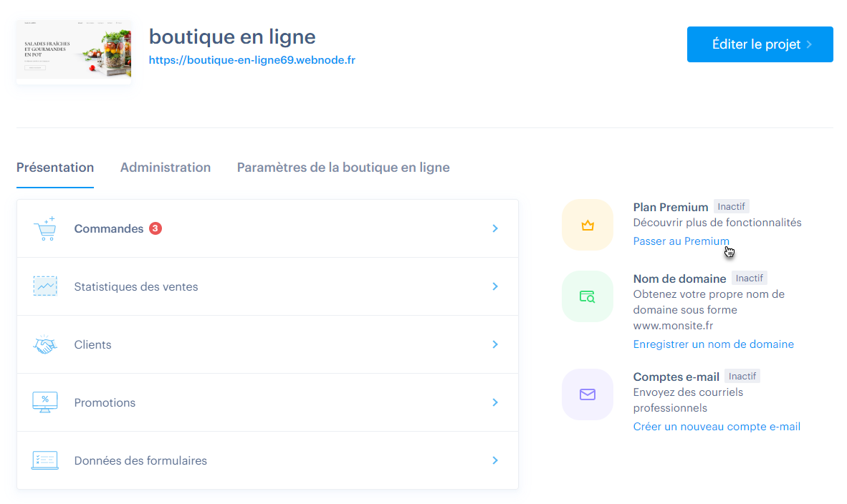Expand the Clients row arrow
Image resolution: width=847 pixels, height=504 pixels.
pyautogui.click(x=495, y=344)
